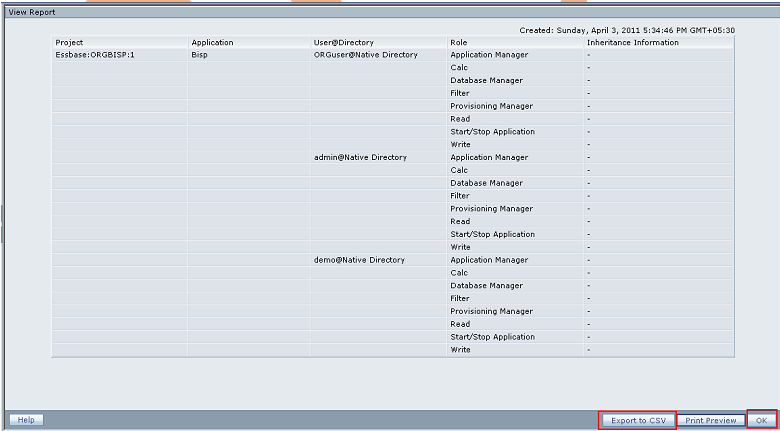This screenshot has height=431, width=780.
Task: Click the Bisp application cell
Action: 249,55
